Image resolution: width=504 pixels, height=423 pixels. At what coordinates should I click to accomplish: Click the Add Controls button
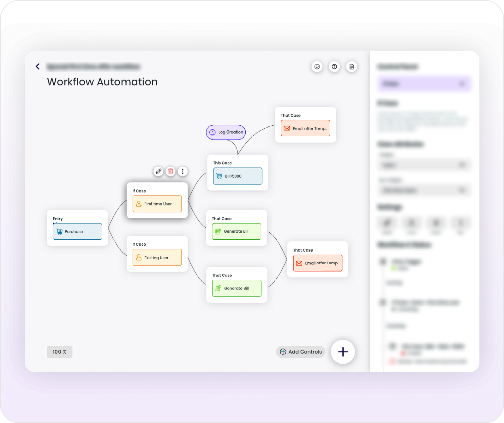click(301, 352)
